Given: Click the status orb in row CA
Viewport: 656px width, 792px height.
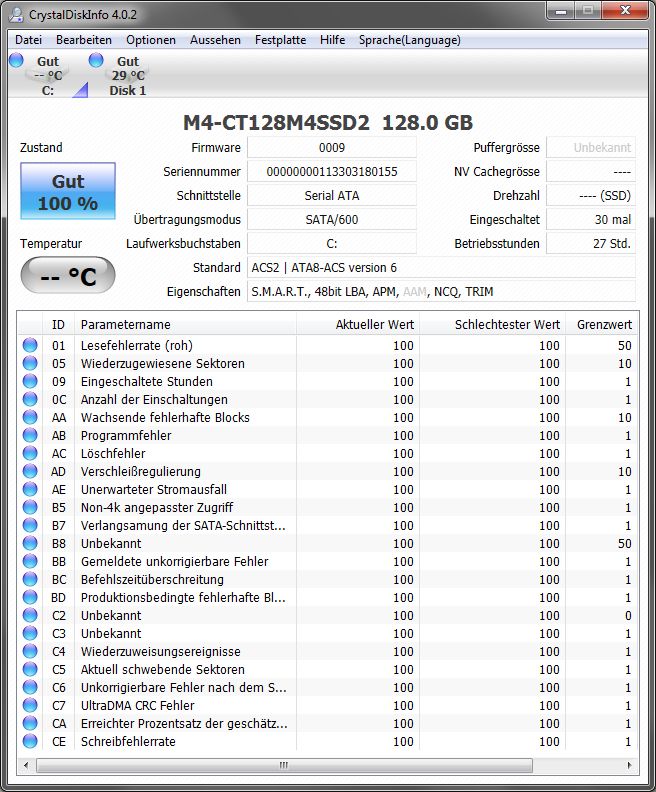Looking at the screenshot, I should [x=30, y=723].
